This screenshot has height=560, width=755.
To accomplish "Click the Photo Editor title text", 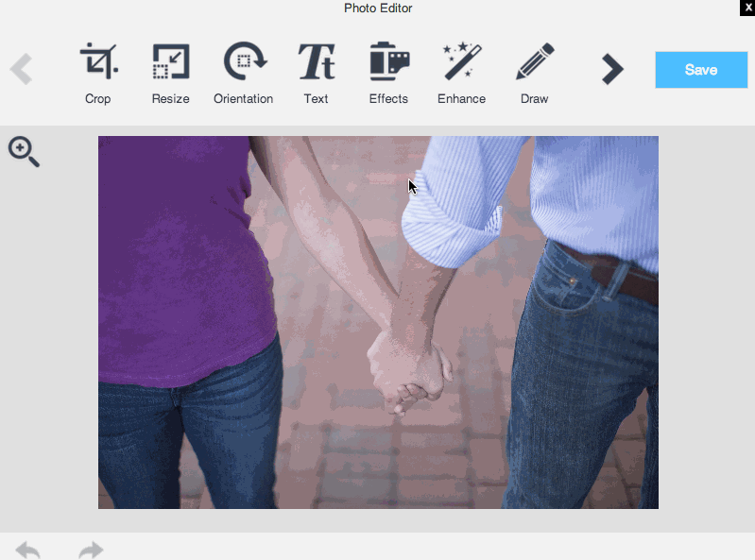I will (378, 8).
